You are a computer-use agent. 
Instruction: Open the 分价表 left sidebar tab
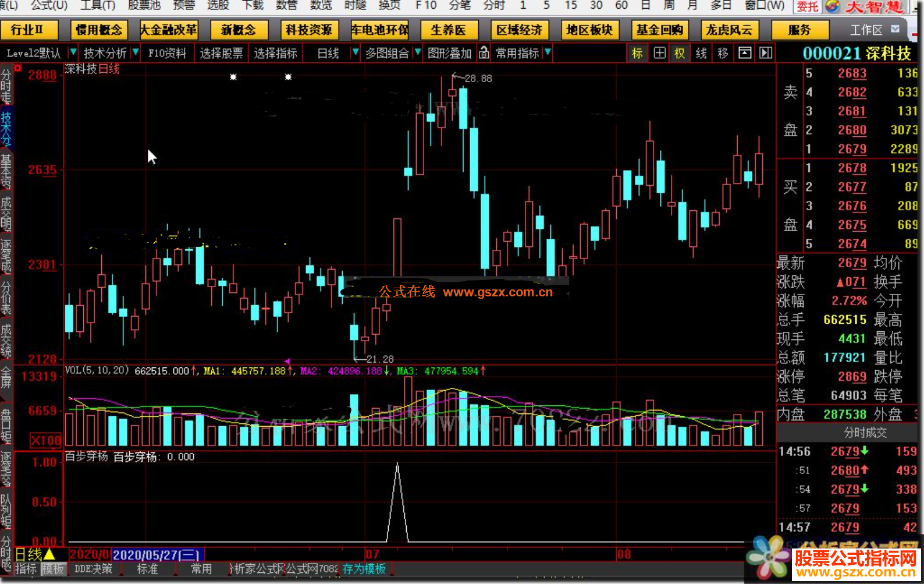click(x=6, y=298)
